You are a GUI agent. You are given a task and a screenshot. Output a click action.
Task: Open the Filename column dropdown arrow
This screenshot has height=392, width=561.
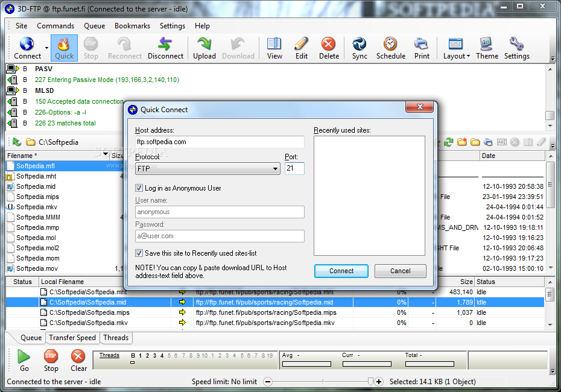click(106, 154)
